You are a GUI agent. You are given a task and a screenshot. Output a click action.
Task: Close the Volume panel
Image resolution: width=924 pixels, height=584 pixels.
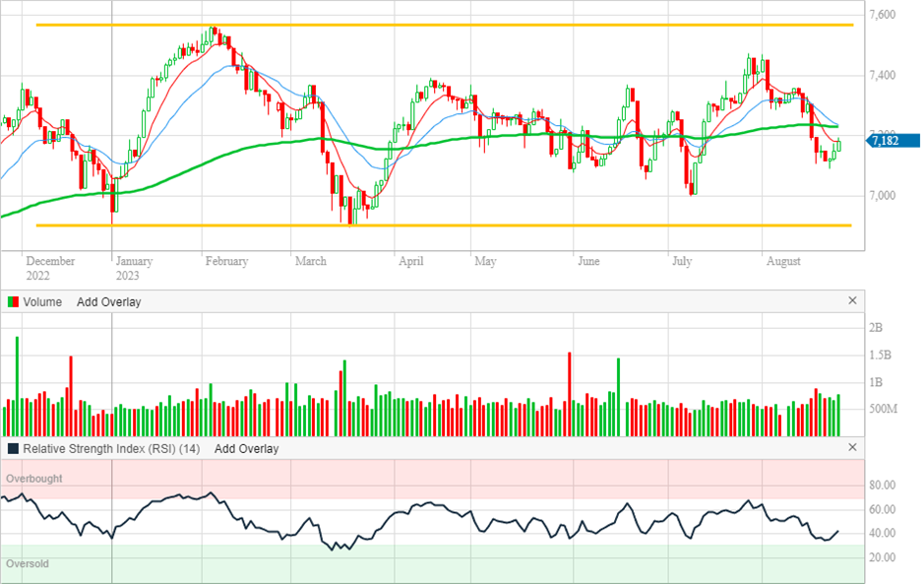[852, 301]
